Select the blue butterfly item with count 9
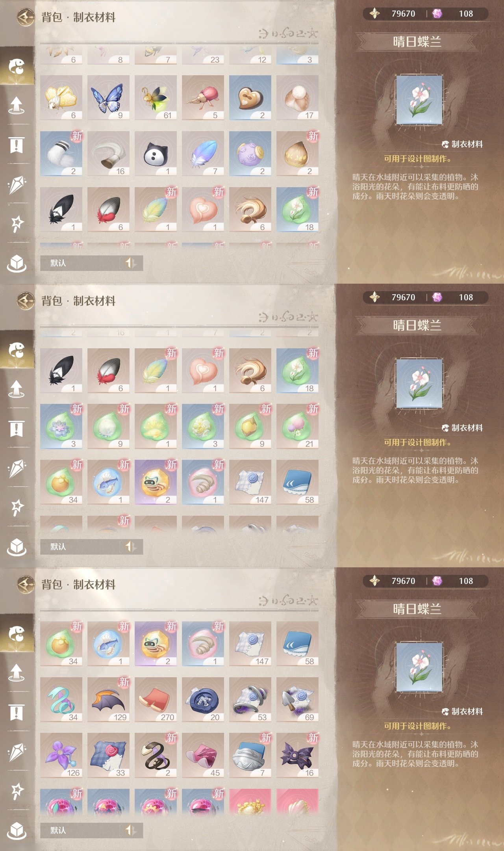504x851 pixels. point(108,98)
